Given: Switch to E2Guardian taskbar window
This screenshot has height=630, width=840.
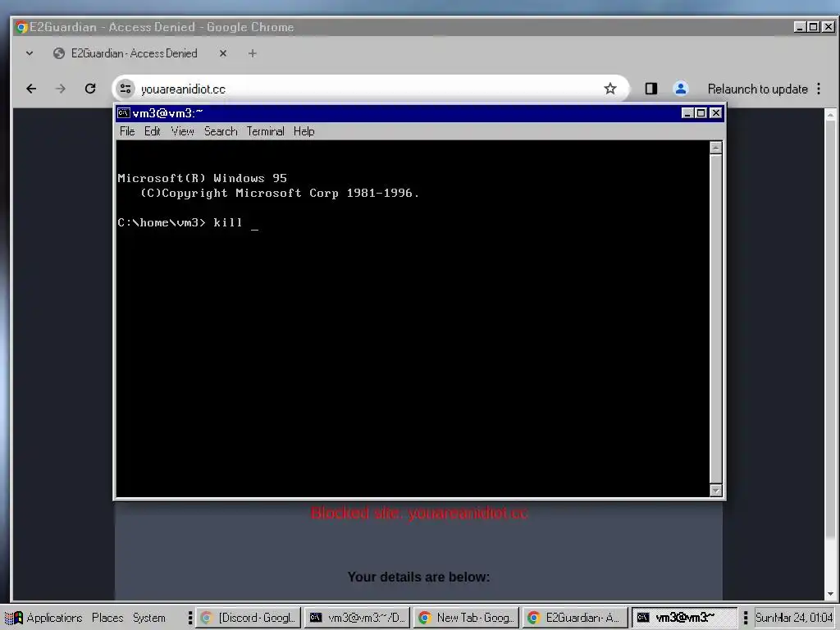Looking at the screenshot, I should point(575,618).
